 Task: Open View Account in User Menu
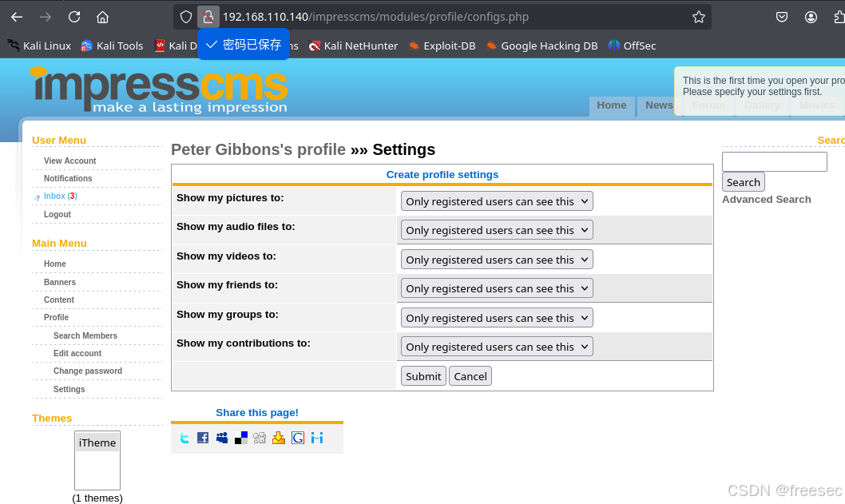pos(70,161)
